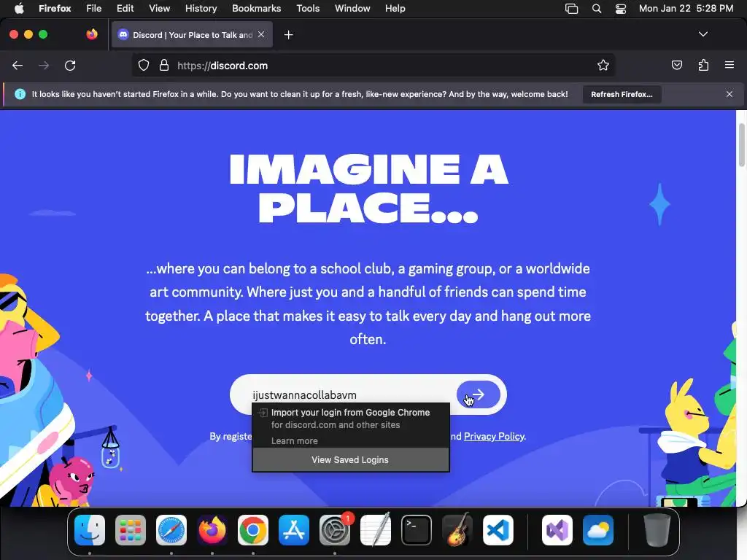Reload the Discord page

coord(70,66)
